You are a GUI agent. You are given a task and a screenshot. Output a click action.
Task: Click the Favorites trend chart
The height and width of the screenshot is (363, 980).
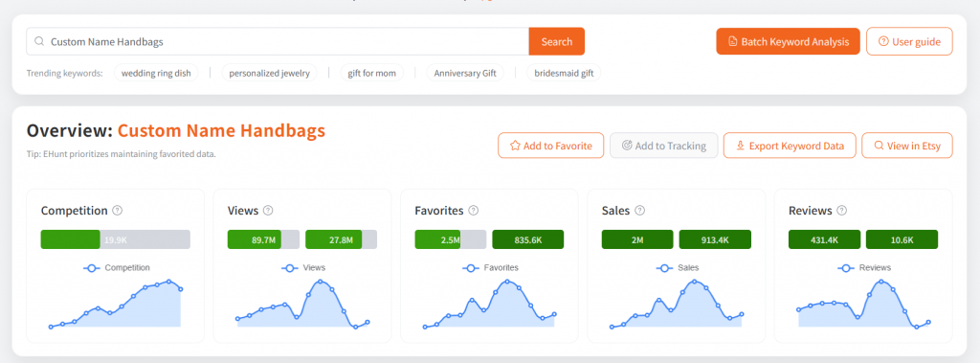pyautogui.click(x=489, y=305)
